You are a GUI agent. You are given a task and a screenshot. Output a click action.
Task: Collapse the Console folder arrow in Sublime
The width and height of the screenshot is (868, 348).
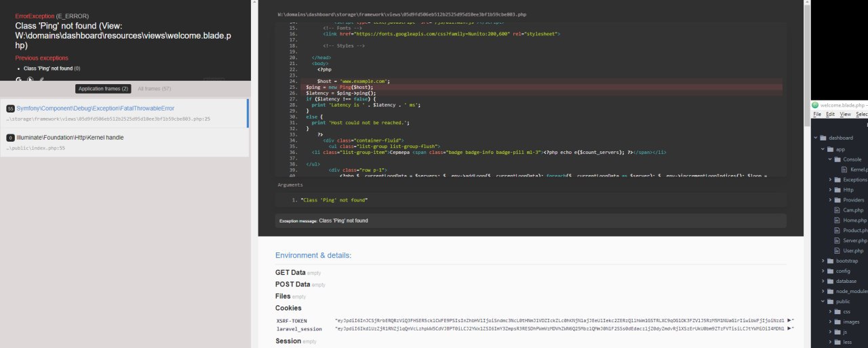[829, 159]
